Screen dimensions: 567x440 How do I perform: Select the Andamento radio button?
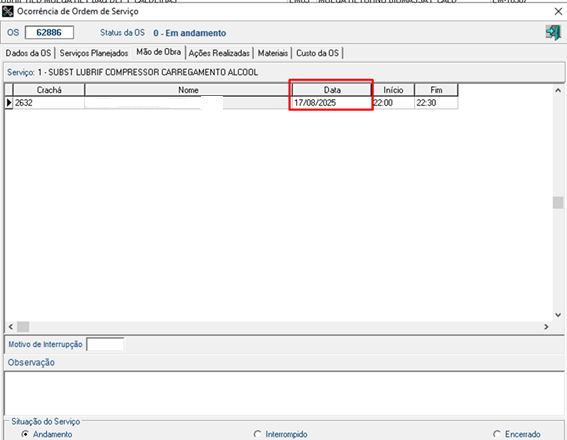tap(25, 434)
